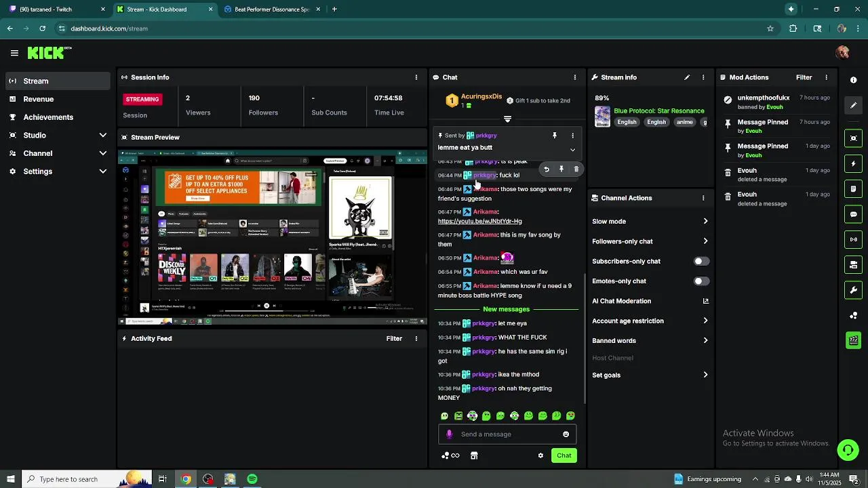This screenshot has width=868, height=488.
Task: Open Set goals options
Action: point(650,375)
